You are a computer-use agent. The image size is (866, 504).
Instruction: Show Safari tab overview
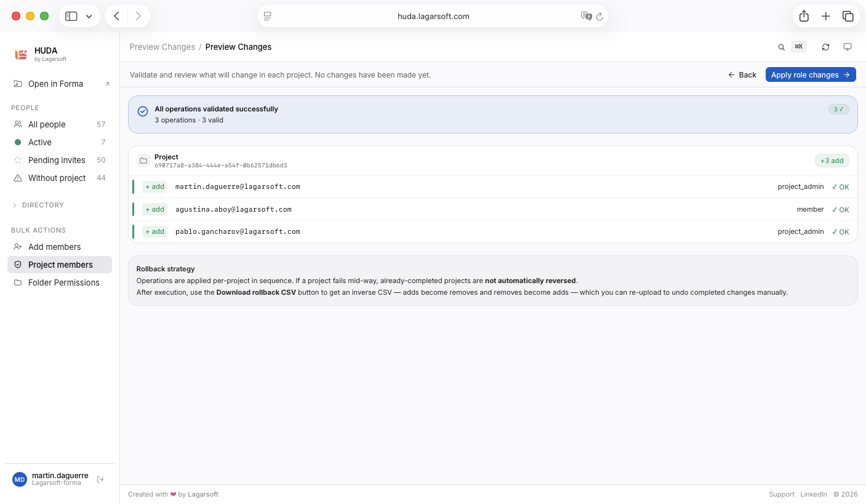pyautogui.click(x=848, y=16)
